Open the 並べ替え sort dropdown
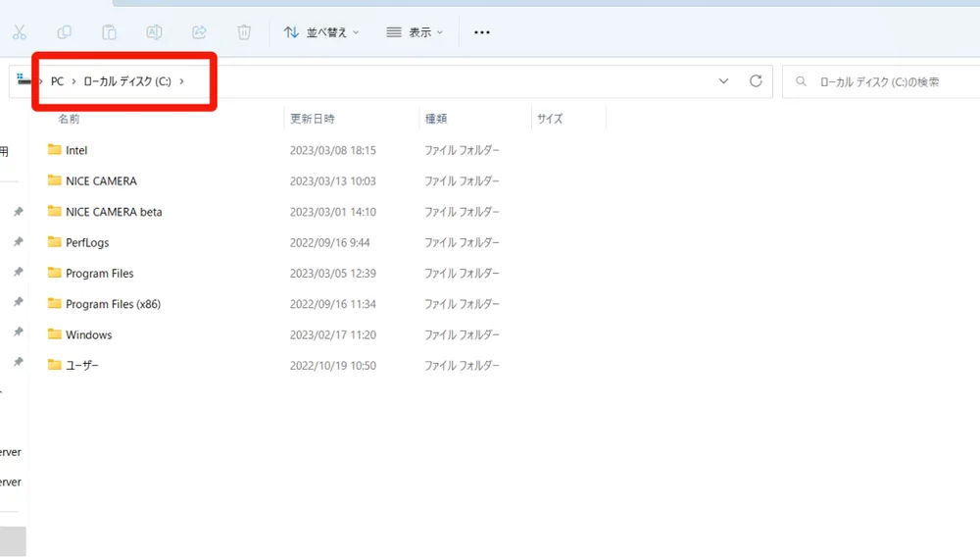The width and height of the screenshot is (980, 560). [321, 32]
